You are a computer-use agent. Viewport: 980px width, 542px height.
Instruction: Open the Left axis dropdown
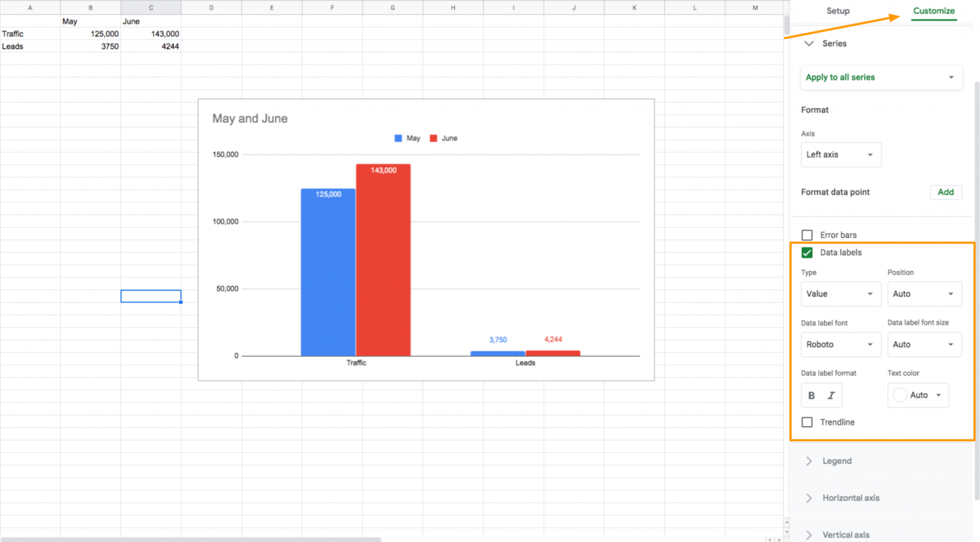point(841,154)
